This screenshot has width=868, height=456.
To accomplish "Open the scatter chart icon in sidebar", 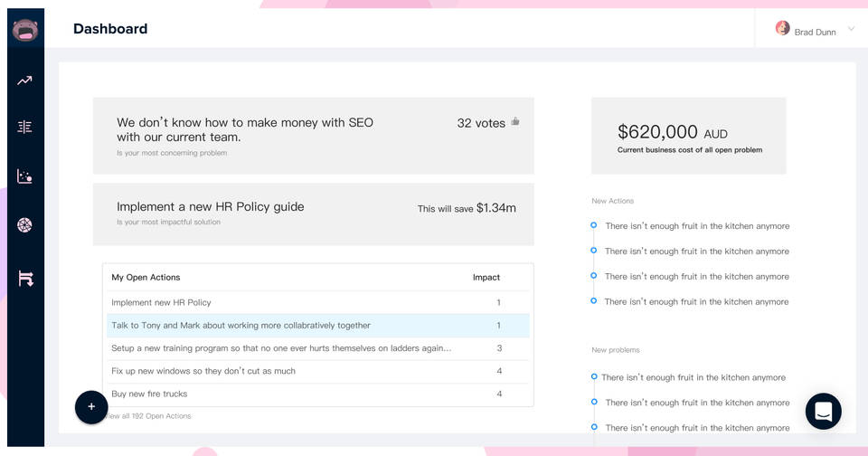I will tap(24, 176).
